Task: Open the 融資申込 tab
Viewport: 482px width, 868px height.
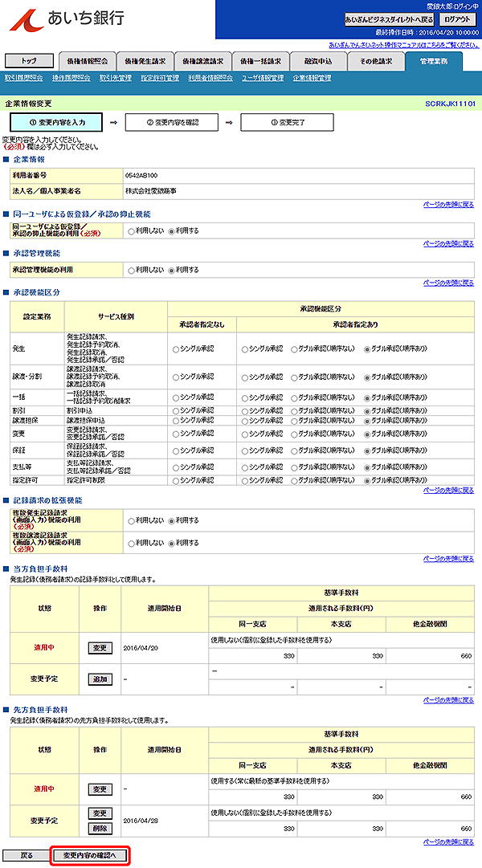Action: pos(318,61)
